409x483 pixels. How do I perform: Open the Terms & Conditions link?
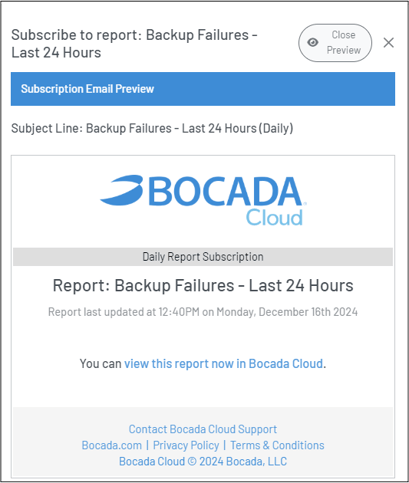click(277, 445)
